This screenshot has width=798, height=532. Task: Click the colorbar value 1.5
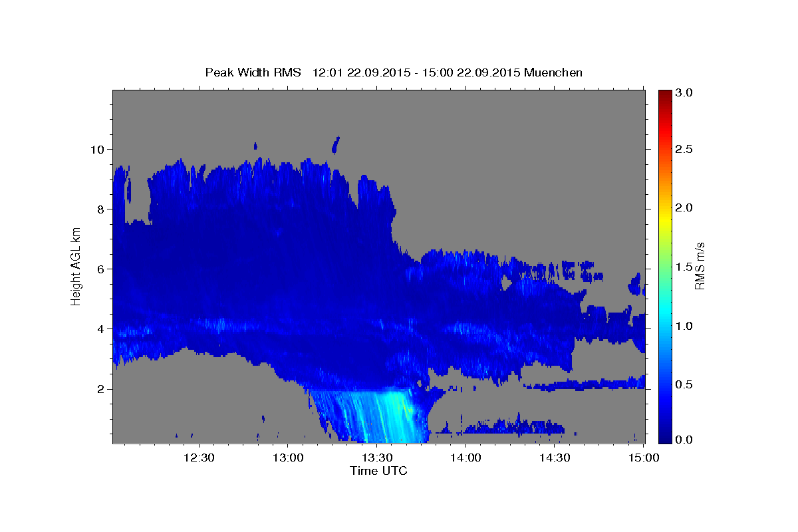(x=684, y=267)
